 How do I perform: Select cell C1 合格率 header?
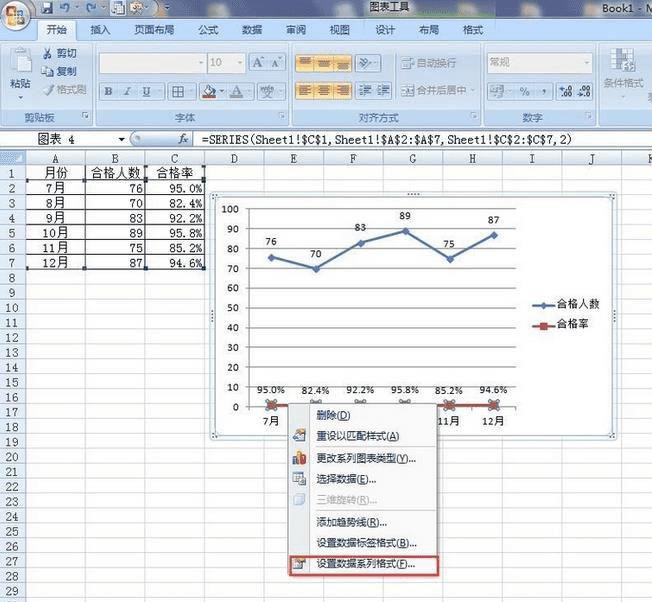pos(175,173)
